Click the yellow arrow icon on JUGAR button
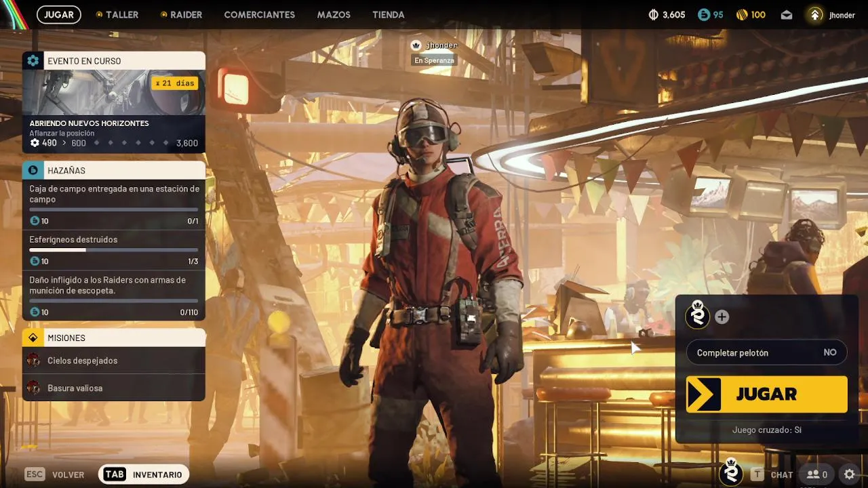 (703, 394)
